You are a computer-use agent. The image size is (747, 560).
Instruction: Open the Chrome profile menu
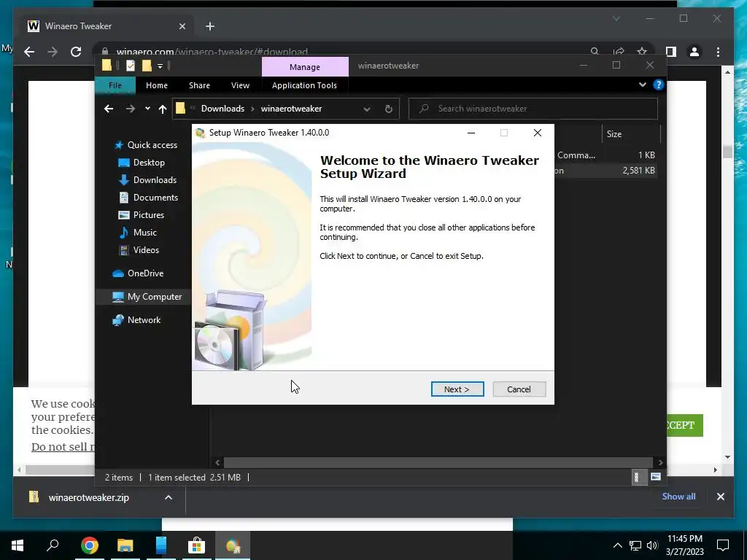click(694, 52)
